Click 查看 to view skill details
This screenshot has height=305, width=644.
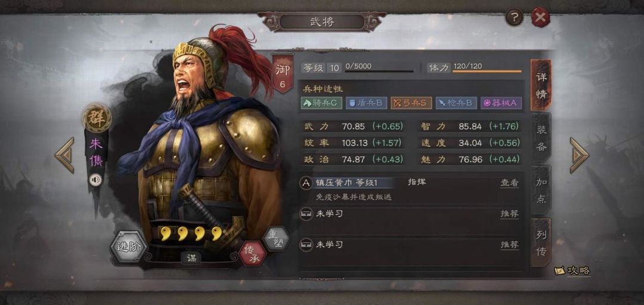[x=509, y=183]
